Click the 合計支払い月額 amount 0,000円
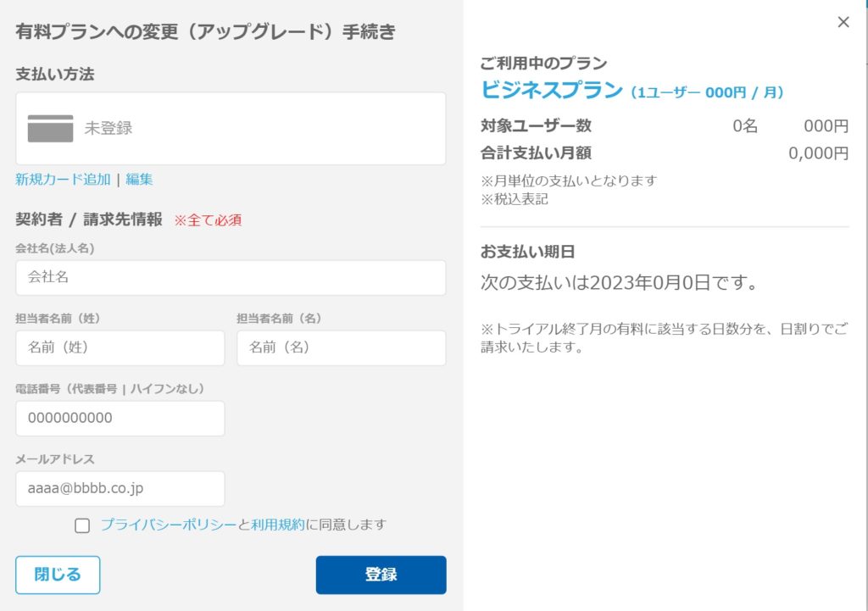This screenshot has height=611, width=868. tap(818, 153)
